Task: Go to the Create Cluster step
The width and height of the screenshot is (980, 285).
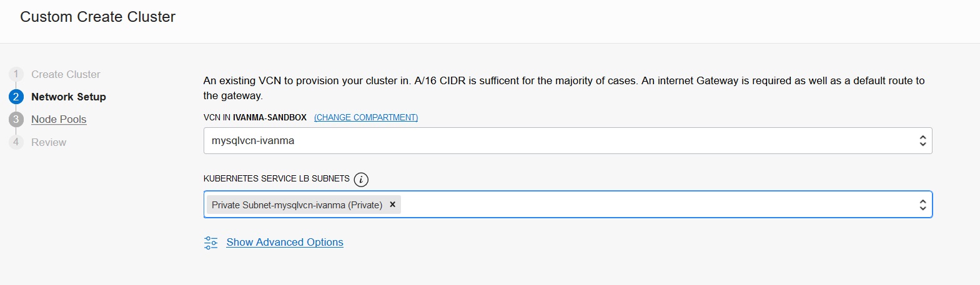Action: tap(66, 74)
